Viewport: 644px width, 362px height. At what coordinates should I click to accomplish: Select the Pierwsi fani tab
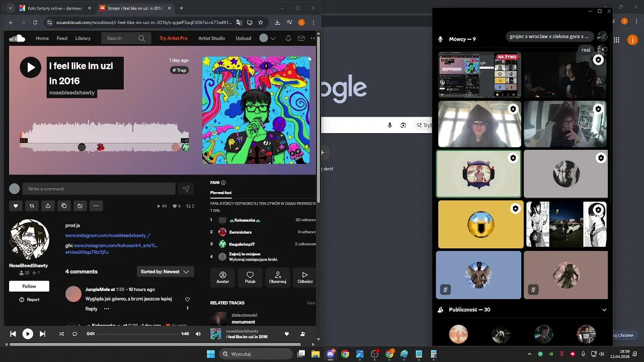(221, 193)
